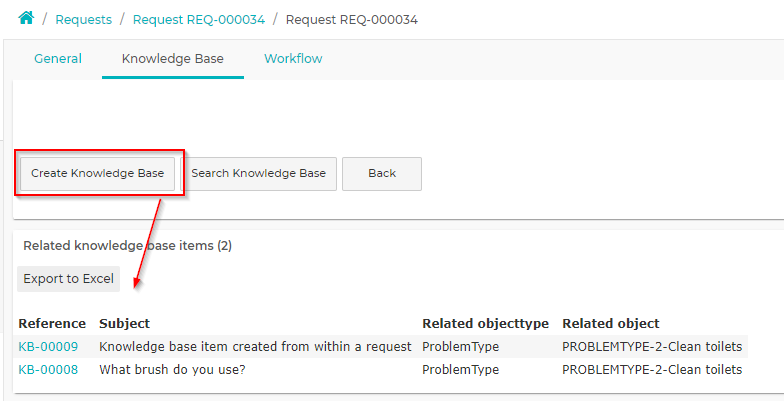Select 'Knowledge base item created from within a request'
The height and width of the screenshot is (401, 784).
[x=256, y=346]
